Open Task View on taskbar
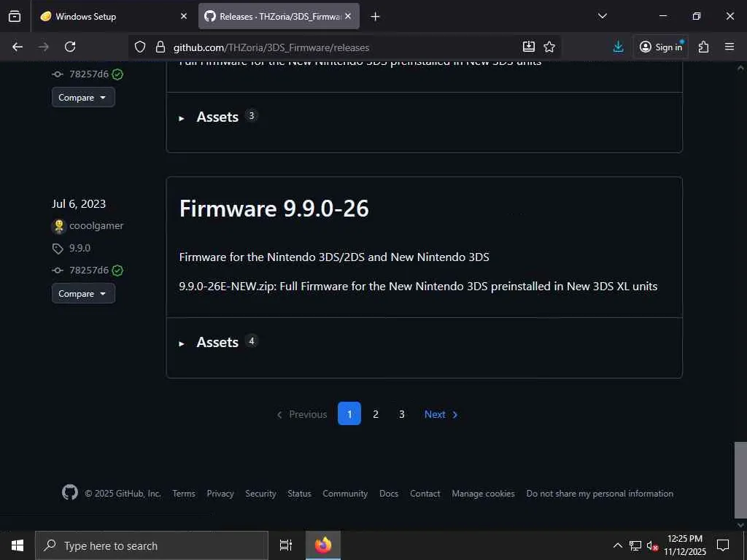Image resolution: width=747 pixels, height=560 pixels. (x=286, y=545)
